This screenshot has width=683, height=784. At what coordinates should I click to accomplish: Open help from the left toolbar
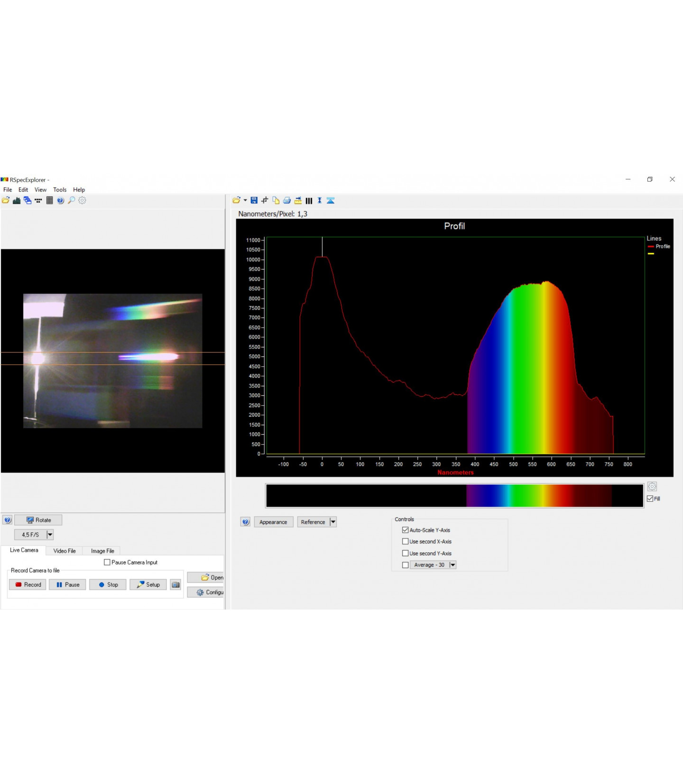point(60,201)
